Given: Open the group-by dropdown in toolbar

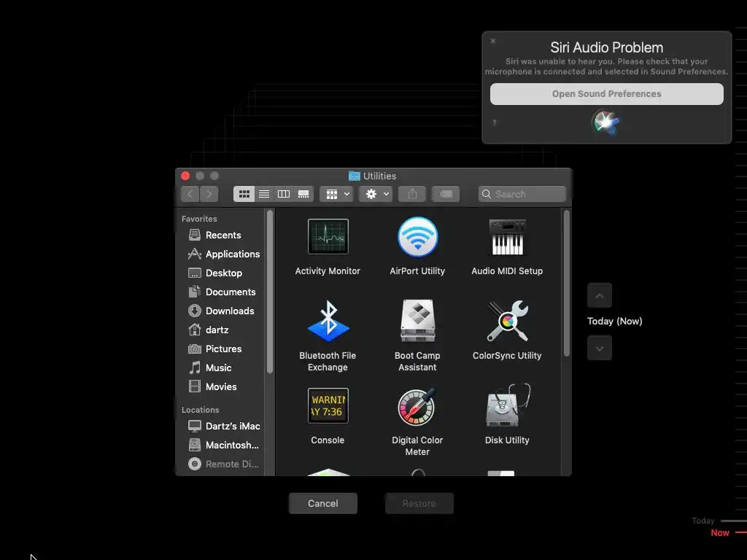Looking at the screenshot, I should [x=336, y=194].
